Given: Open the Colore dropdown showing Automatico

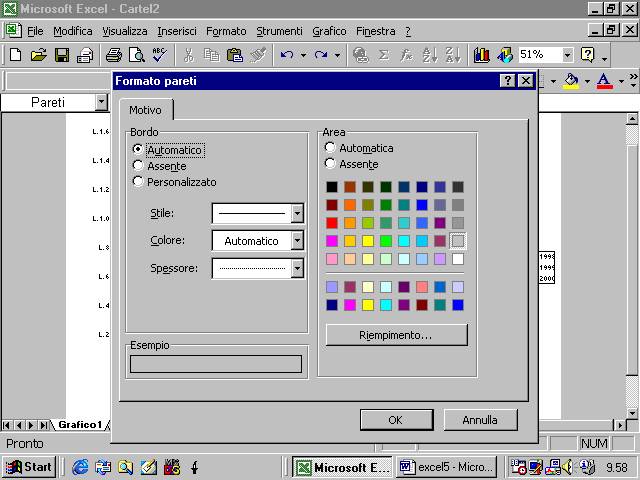Looking at the screenshot, I should (297, 241).
